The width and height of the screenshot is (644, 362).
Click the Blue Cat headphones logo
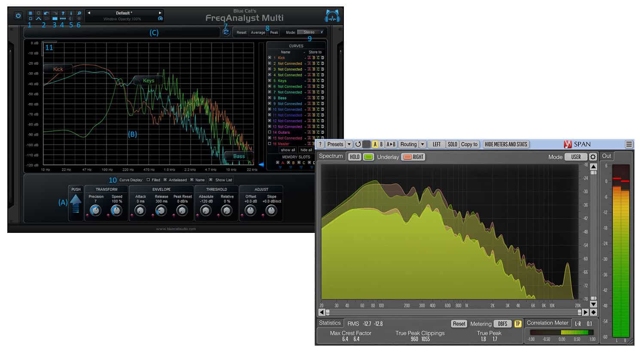[x=332, y=16]
